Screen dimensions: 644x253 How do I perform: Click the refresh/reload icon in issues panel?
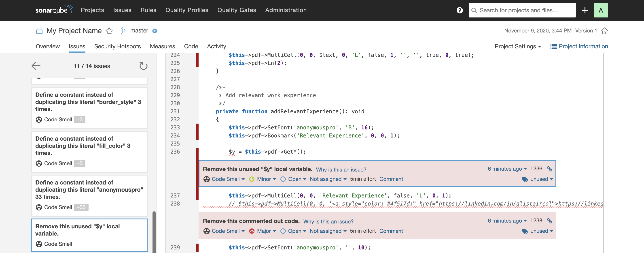point(144,66)
